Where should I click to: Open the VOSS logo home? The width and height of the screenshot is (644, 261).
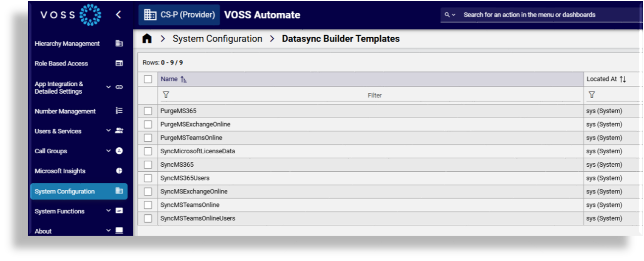[71, 15]
